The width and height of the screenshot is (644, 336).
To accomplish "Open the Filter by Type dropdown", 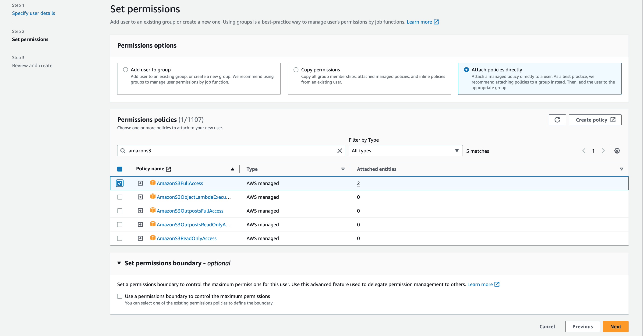I will pyautogui.click(x=405, y=151).
